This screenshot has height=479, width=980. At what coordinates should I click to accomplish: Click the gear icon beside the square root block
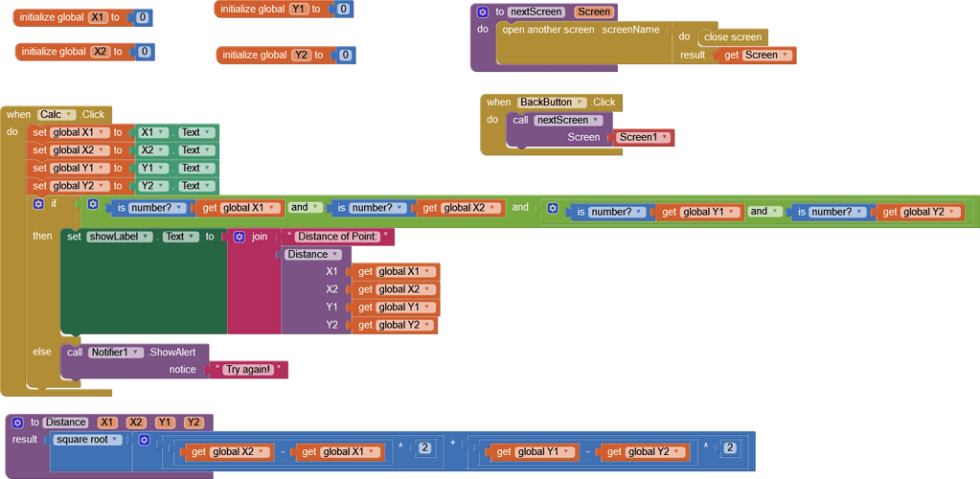[x=144, y=440]
